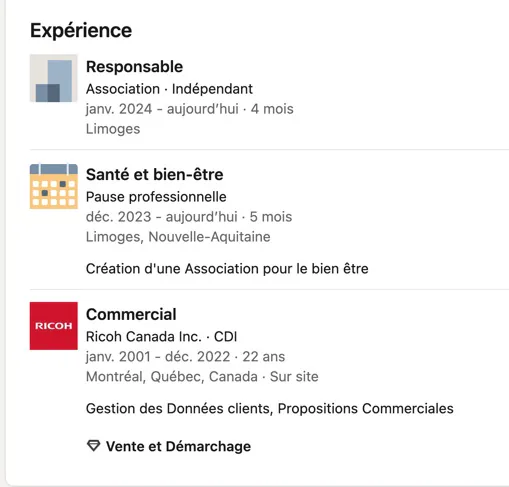
Task: Click the calendar career break icon
Action: 54,186
